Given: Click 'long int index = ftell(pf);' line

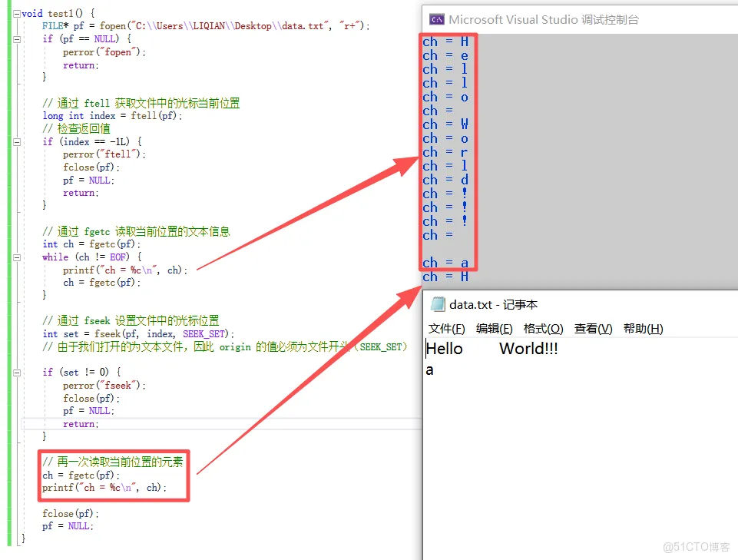Looking at the screenshot, I should point(112,116).
